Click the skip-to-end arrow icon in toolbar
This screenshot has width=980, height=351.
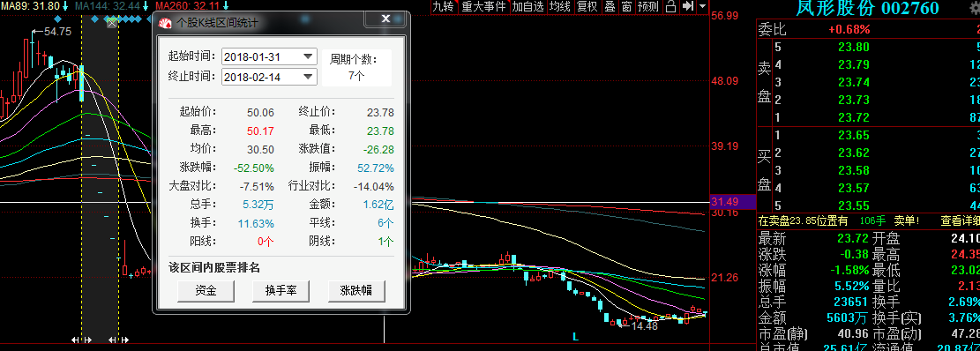coord(687,7)
